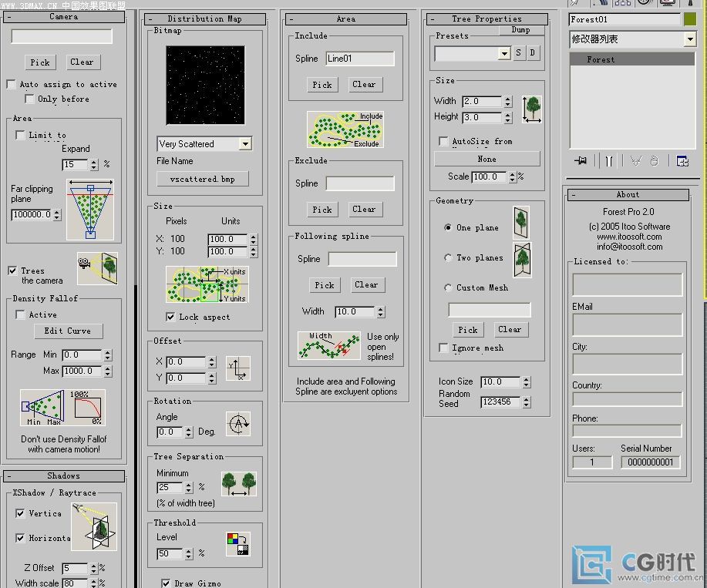Uncheck Trees face the camera checkbox
Viewport: 707px width, 588px height.
(x=12, y=270)
